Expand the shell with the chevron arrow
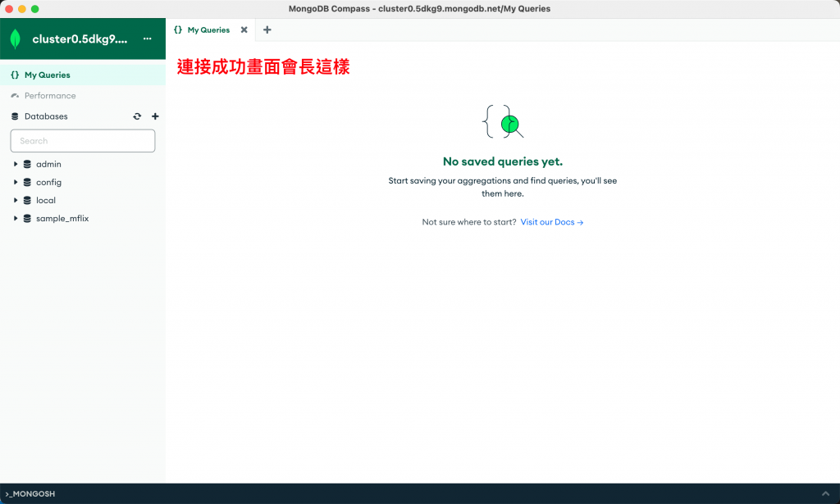Image resolution: width=840 pixels, height=504 pixels. click(825, 494)
